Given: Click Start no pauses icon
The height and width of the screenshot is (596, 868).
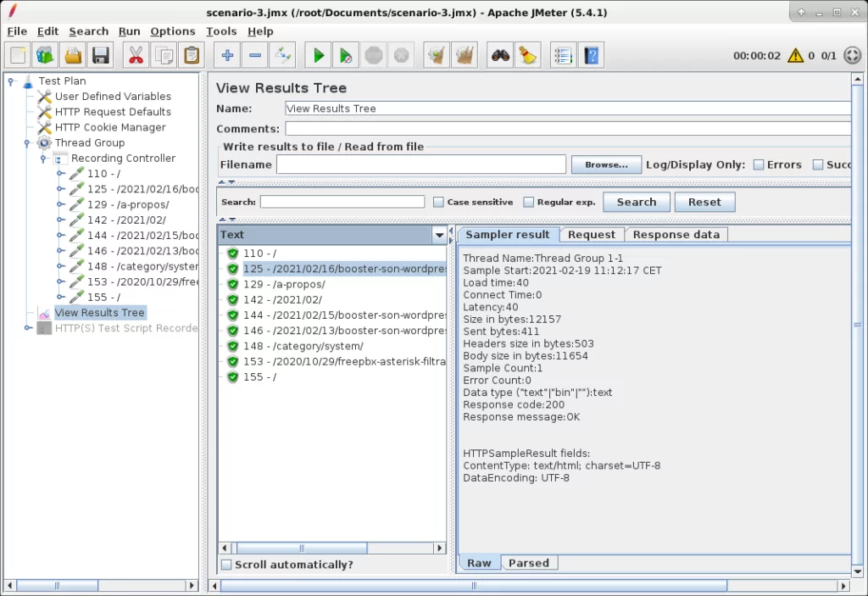Looking at the screenshot, I should pos(346,55).
